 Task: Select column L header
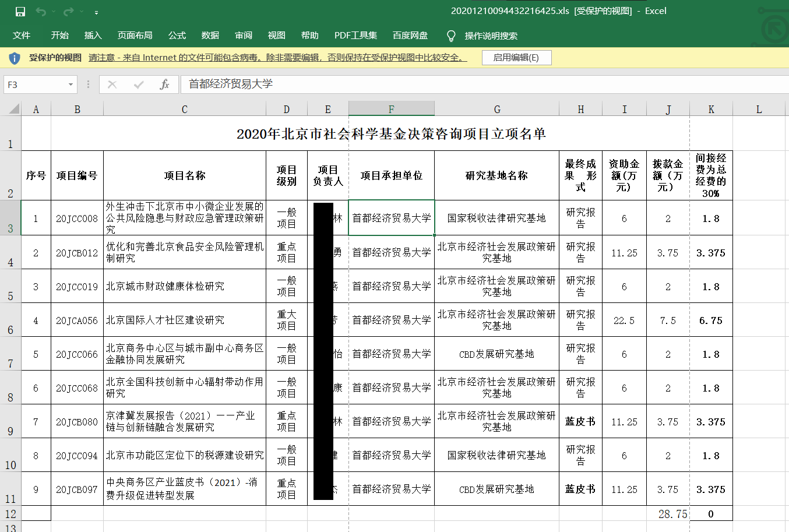tap(759, 109)
